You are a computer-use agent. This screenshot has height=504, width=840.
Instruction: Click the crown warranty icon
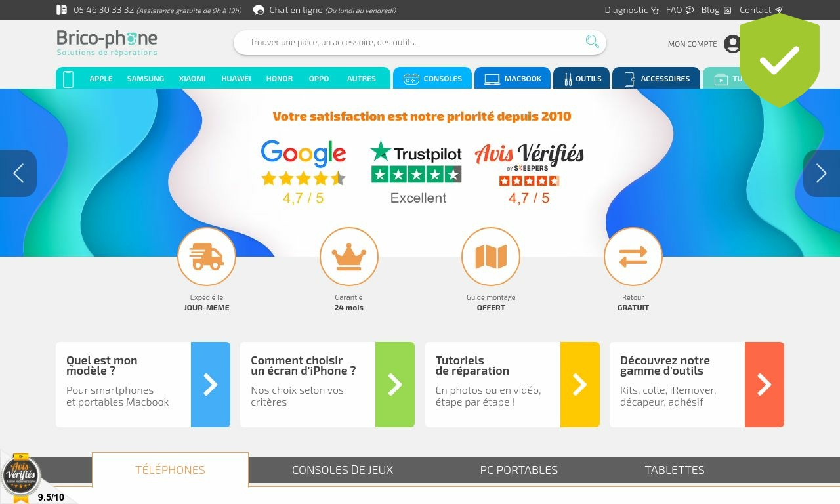[x=349, y=257]
